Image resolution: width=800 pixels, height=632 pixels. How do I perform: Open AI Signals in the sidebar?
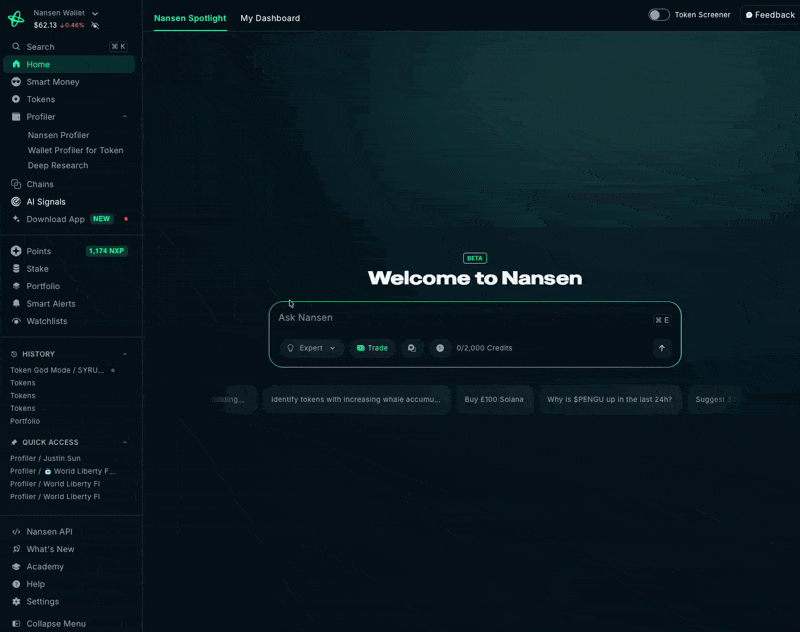(x=45, y=202)
